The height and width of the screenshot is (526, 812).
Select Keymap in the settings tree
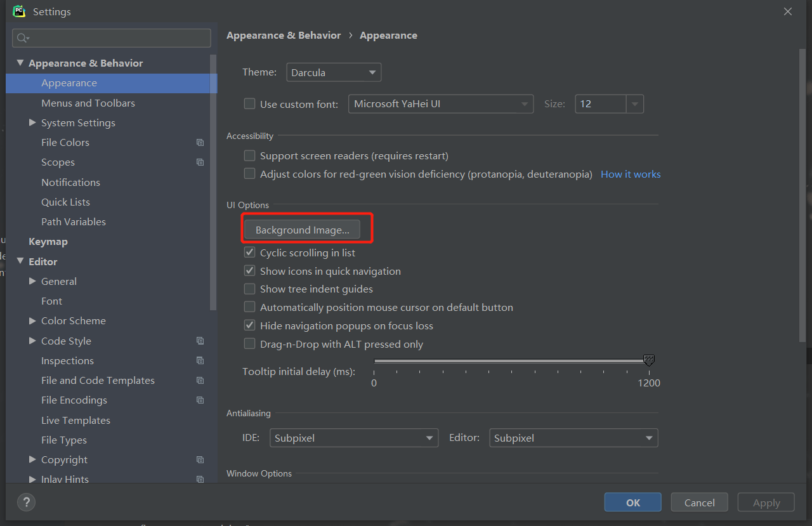point(49,241)
